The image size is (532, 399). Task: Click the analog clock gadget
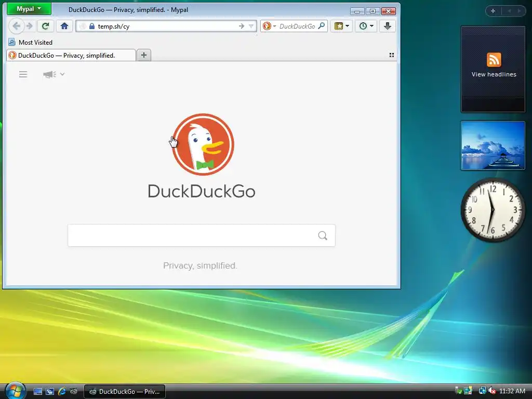(x=493, y=210)
